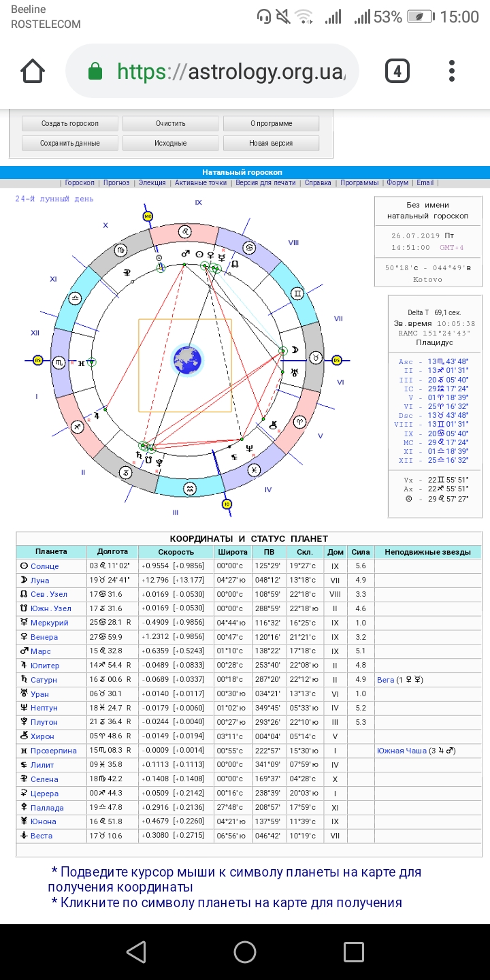Image resolution: width=490 pixels, height=980 pixels.
Task: Open the Сатурн planet link in the table
Action: point(44,680)
